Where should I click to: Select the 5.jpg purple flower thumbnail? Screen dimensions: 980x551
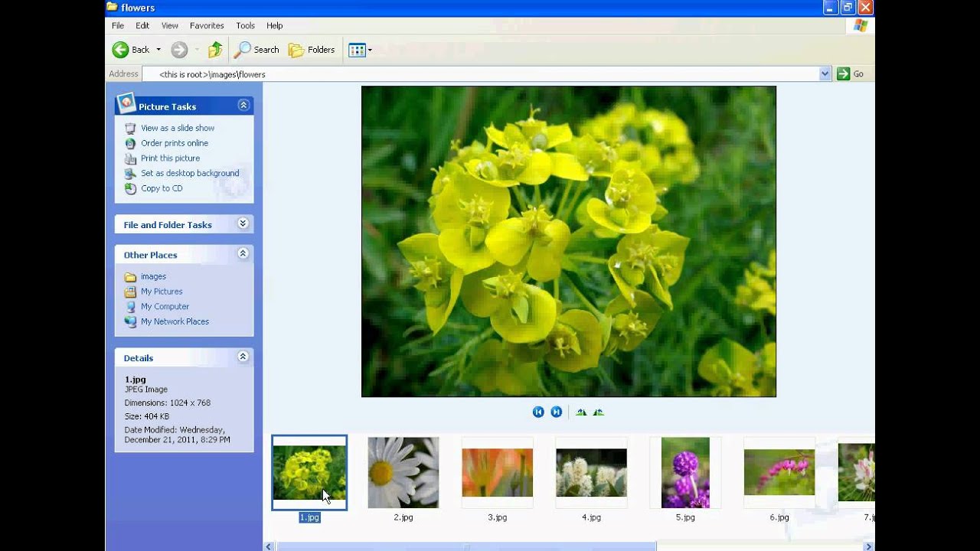coord(685,473)
